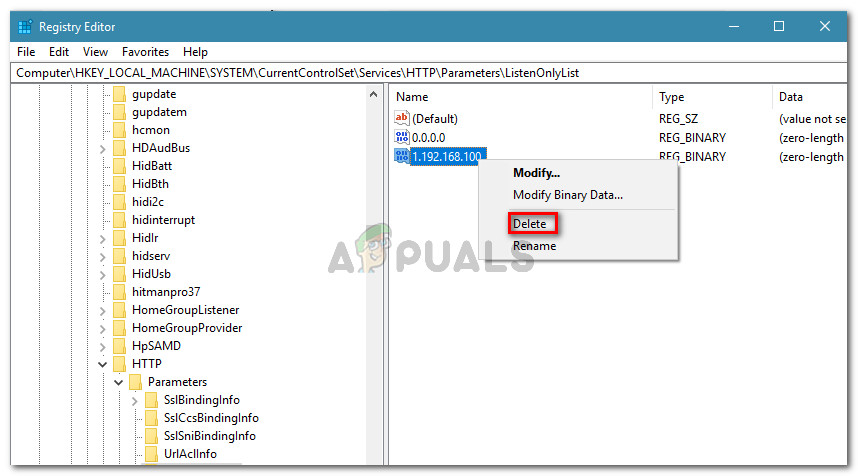Select the (Default) value name
This screenshot has width=858, height=476.
point(435,119)
